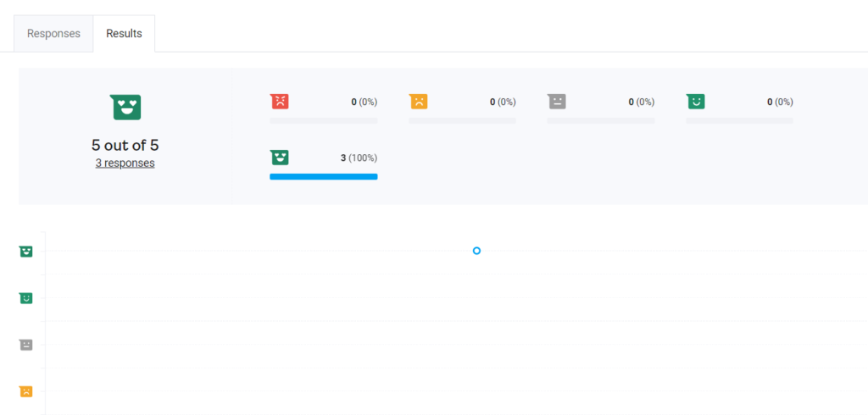
Task: Click the orange sad icon on chart axis
Action: (x=26, y=391)
